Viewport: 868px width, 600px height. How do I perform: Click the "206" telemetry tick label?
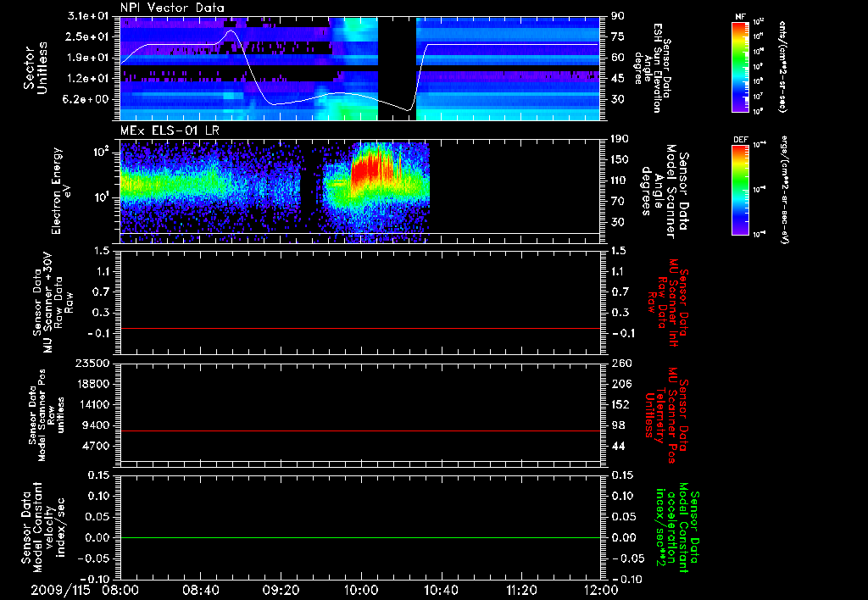[x=620, y=384]
